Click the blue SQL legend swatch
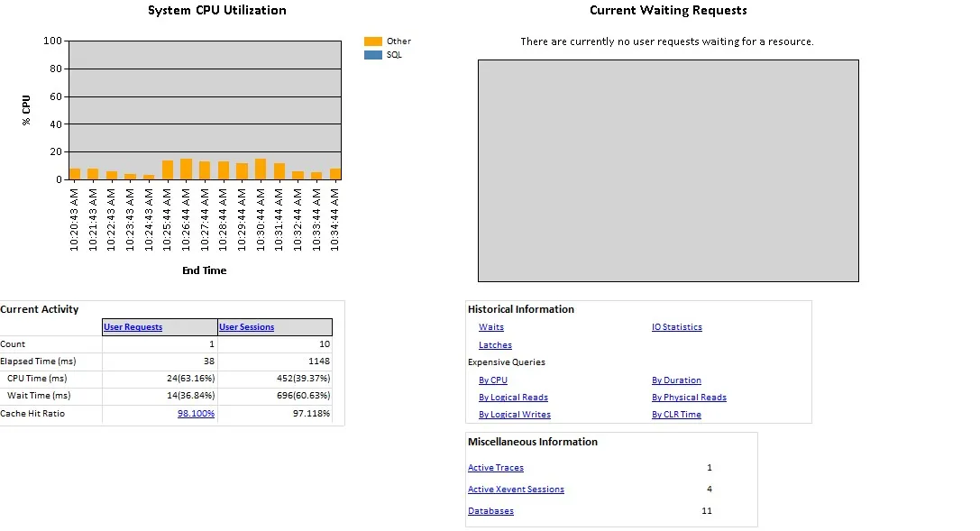This screenshot has height=531, width=980. (x=373, y=55)
